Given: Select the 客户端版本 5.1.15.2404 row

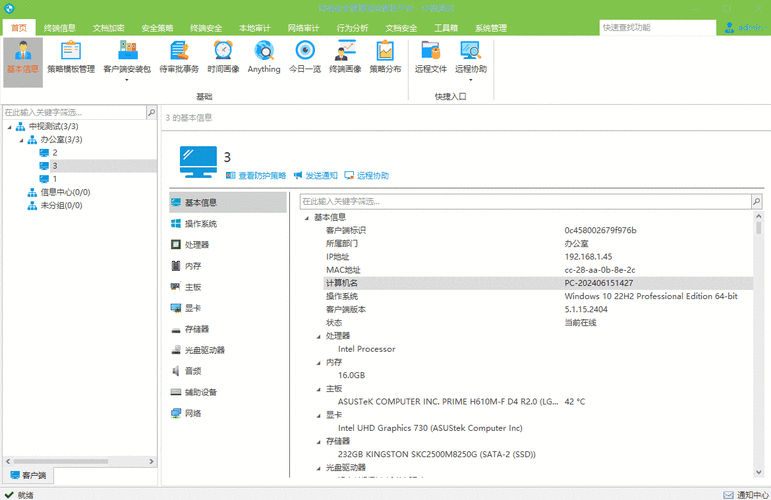Looking at the screenshot, I should [538, 309].
